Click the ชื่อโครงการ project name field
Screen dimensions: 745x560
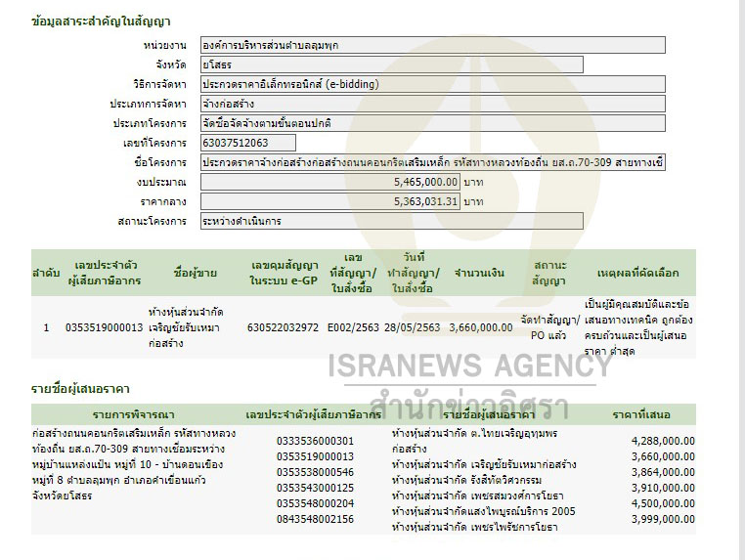coord(432,162)
